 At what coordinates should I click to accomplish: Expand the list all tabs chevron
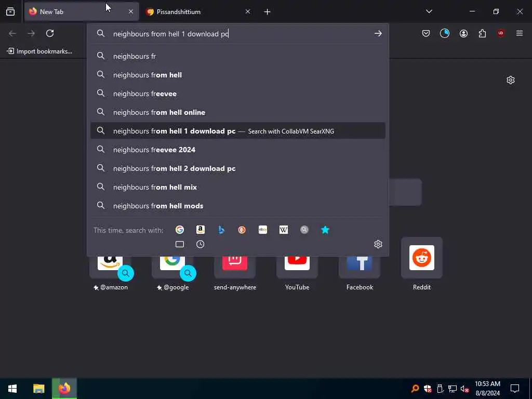pos(429,11)
